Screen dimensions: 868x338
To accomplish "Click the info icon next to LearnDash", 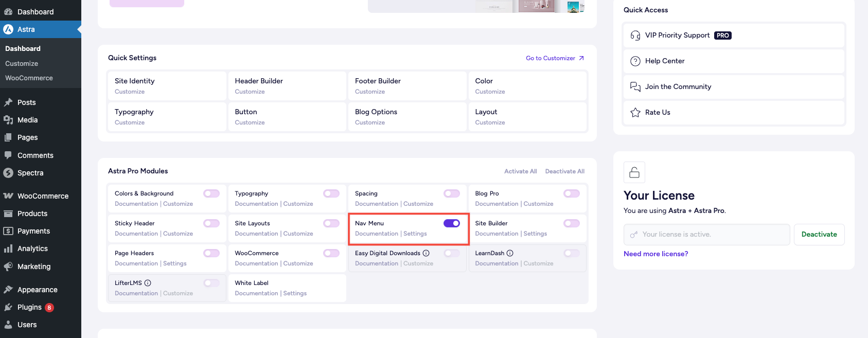I will [x=510, y=253].
